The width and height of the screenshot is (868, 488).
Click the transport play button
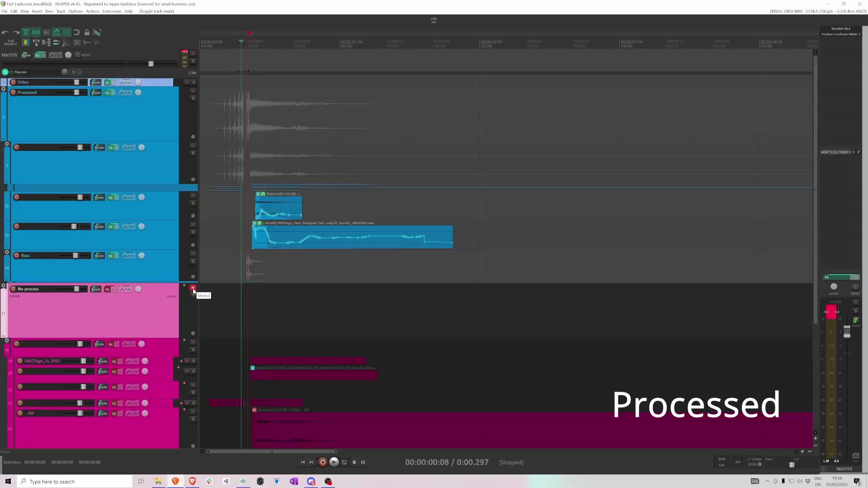click(334, 462)
